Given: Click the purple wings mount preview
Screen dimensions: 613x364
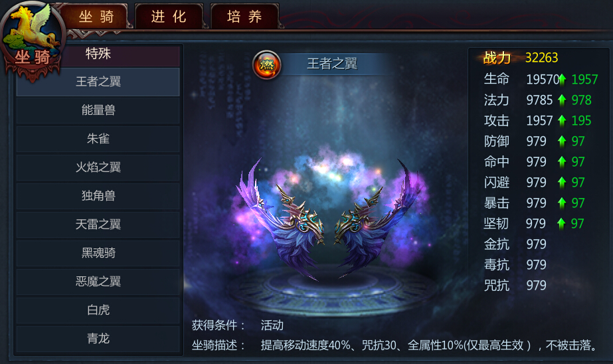Looking at the screenshot, I should pos(329,219).
